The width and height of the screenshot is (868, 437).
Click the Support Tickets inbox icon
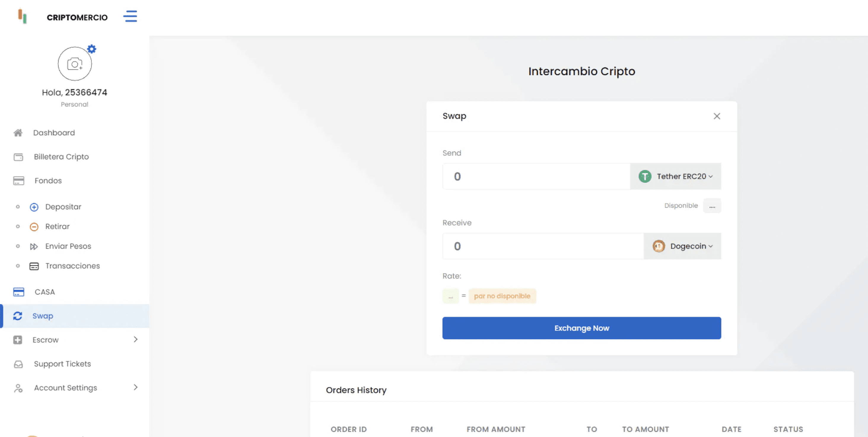point(18,364)
